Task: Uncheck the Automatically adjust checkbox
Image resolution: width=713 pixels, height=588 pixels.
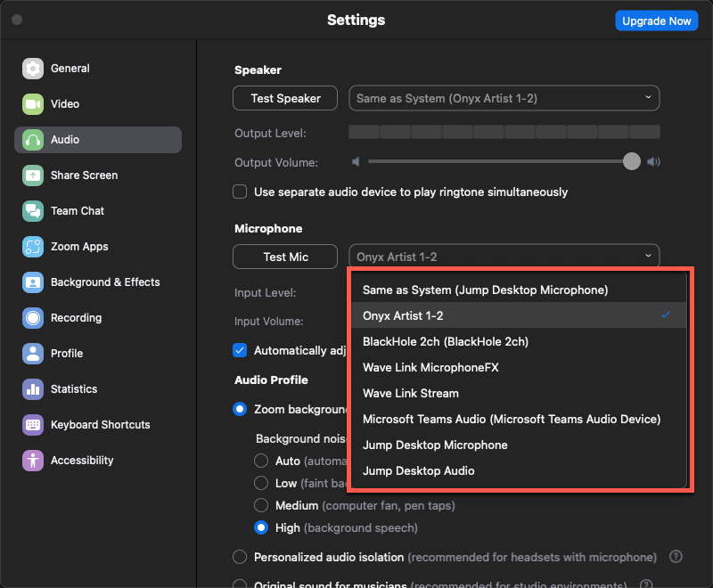Action: [x=240, y=350]
